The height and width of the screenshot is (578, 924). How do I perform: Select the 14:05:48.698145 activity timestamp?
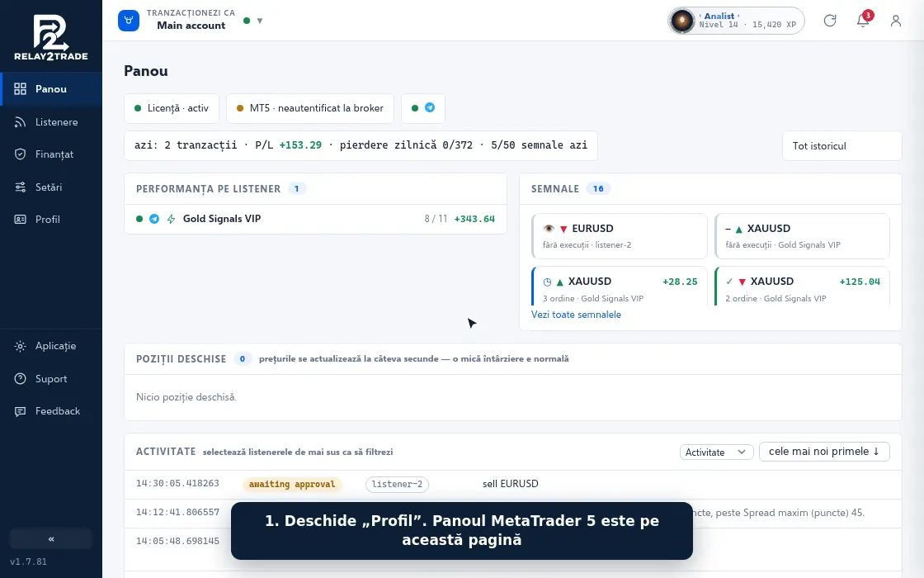click(x=177, y=541)
